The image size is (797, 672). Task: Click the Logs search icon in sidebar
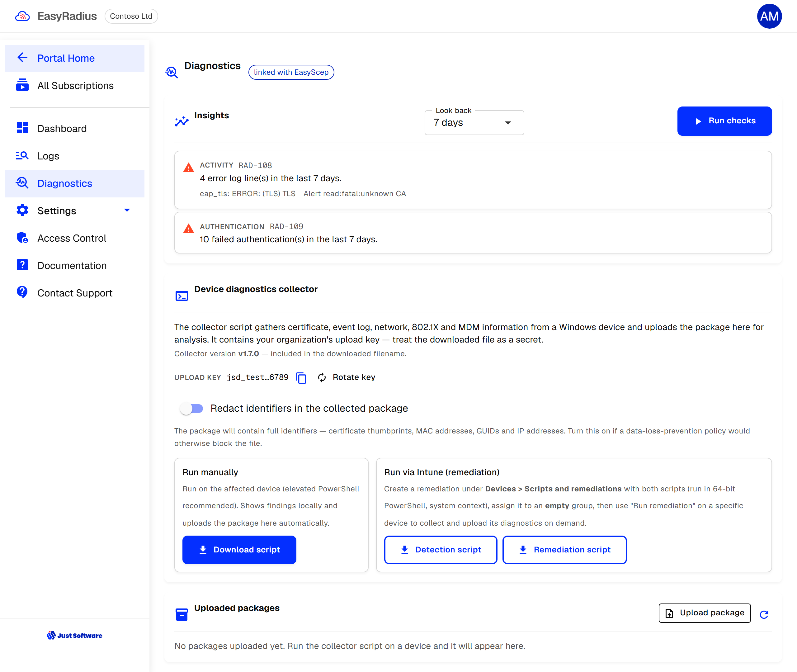pyautogui.click(x=22, y=155)
